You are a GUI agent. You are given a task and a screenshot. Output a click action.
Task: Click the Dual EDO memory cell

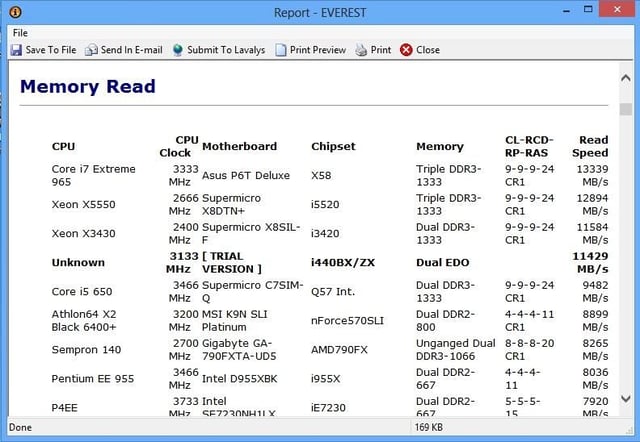click(x=442, y=262)
